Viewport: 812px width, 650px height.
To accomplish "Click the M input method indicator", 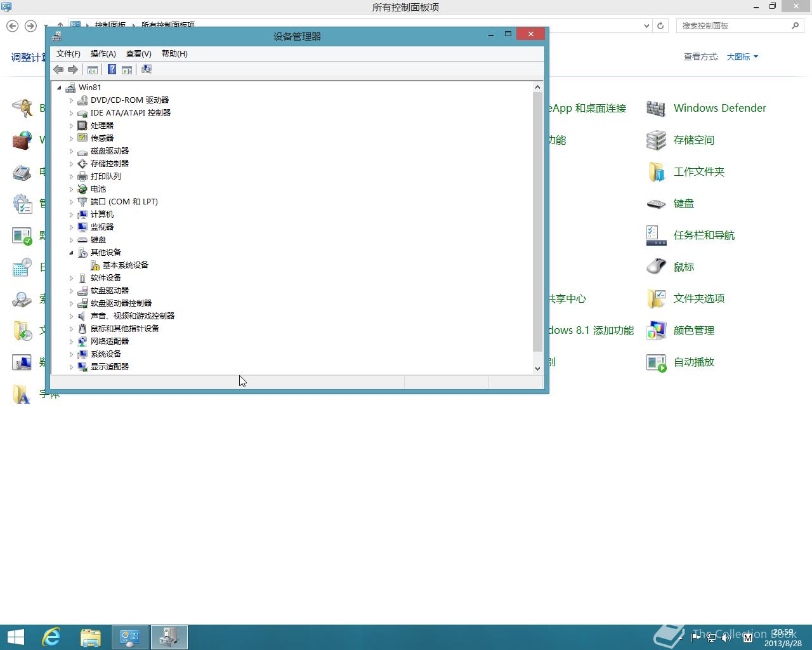I will point(747,637).
